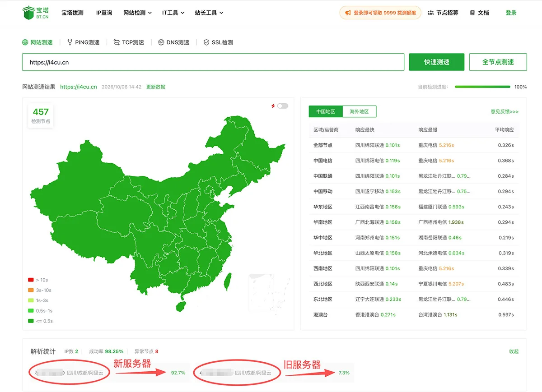
Task: Click the 华南地区 table row
Action: click(x=414, y=222)
